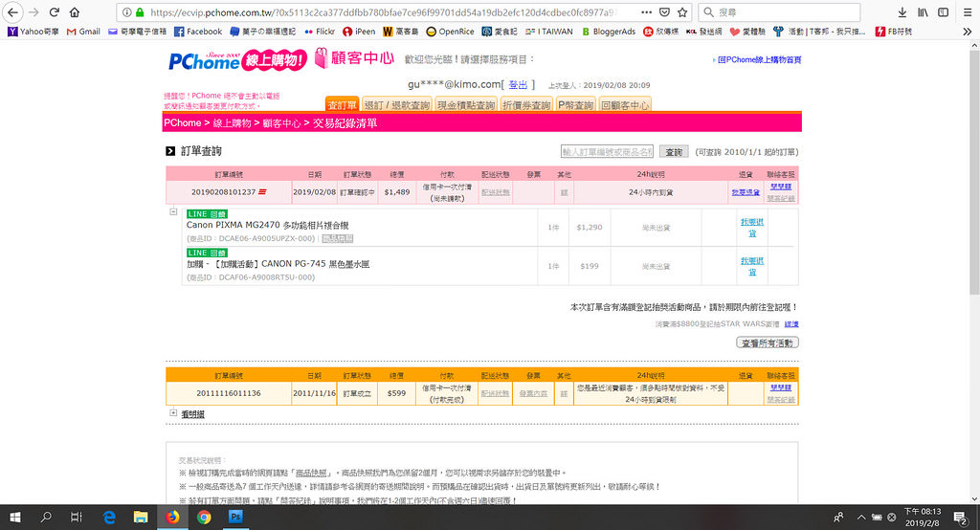Image resolution: width=980 pixels, height=530 pixels.
Task: Open STAR WARS promotion 詳情 link
Action: pyautogui.click(x=791, y=323)
